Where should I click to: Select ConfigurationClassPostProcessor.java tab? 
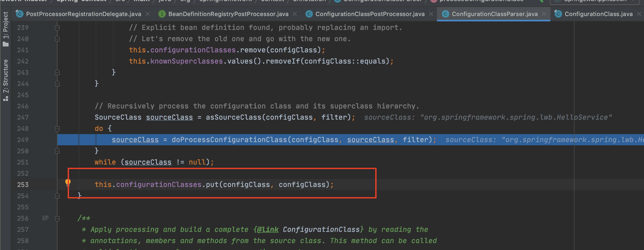370,14
